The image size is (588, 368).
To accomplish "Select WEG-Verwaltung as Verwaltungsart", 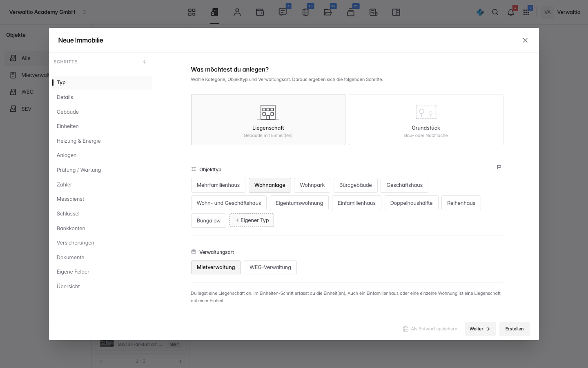I will tap(270, 267).
